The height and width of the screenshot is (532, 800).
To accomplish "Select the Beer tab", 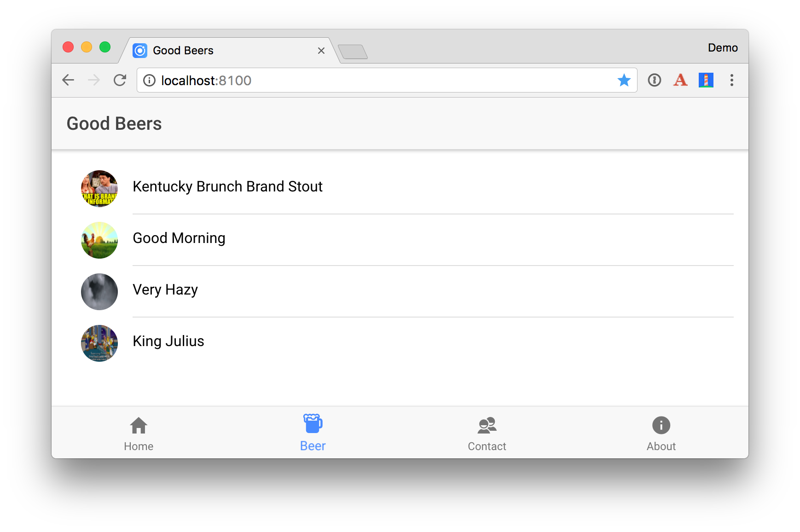I will (x=313, y=433).
